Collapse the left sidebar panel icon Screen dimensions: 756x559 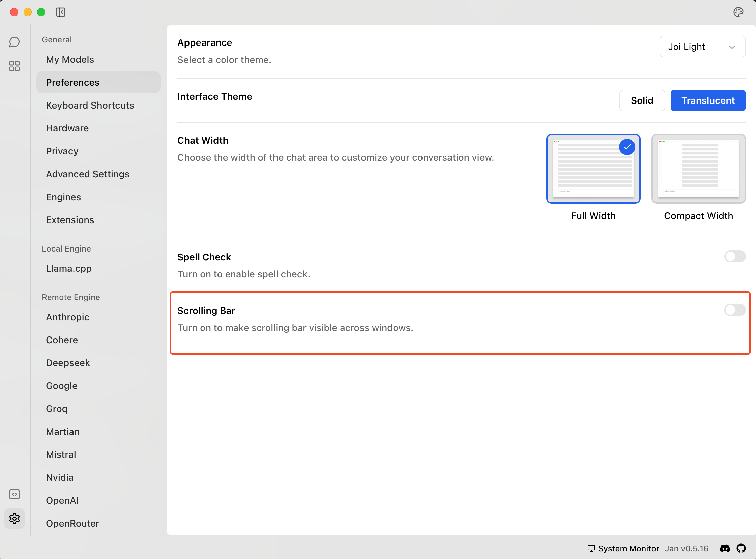point(61,12)
